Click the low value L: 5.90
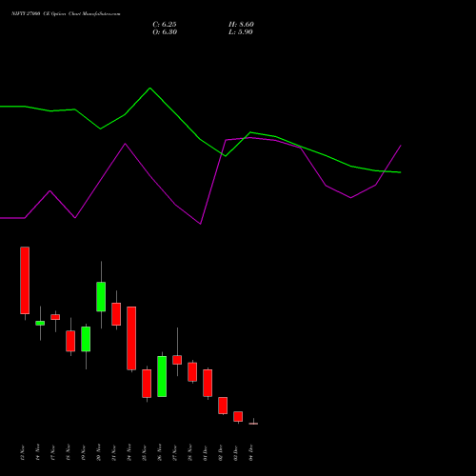The width and height of the screenshot is (476, 476). point(241,32)
